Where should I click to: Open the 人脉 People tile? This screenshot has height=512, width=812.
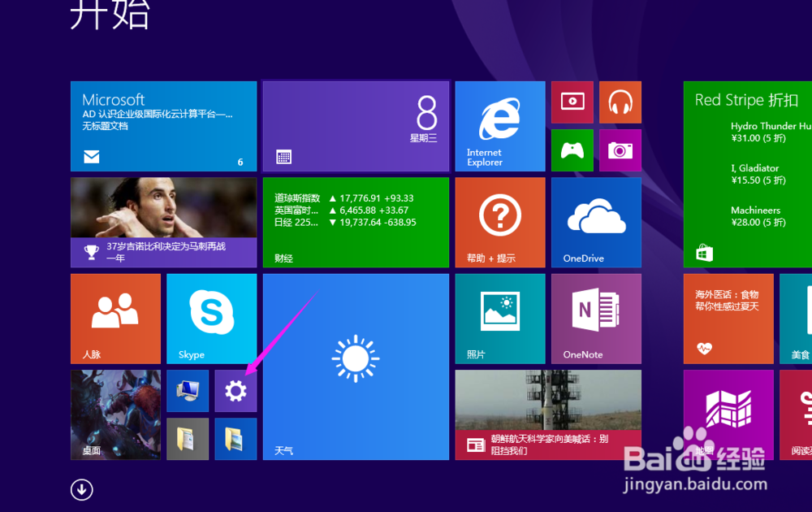115,319
